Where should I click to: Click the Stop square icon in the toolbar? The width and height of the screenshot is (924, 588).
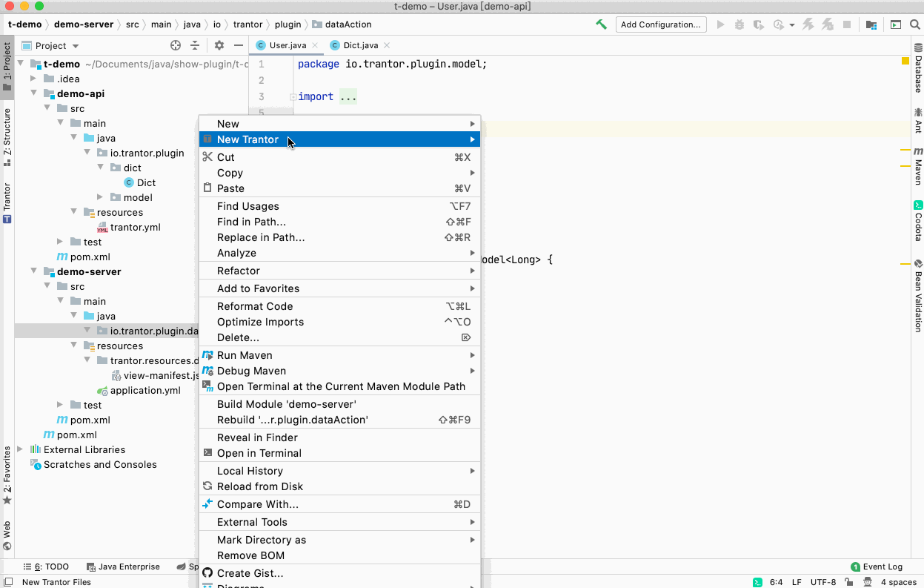click(x=846, y=24)
